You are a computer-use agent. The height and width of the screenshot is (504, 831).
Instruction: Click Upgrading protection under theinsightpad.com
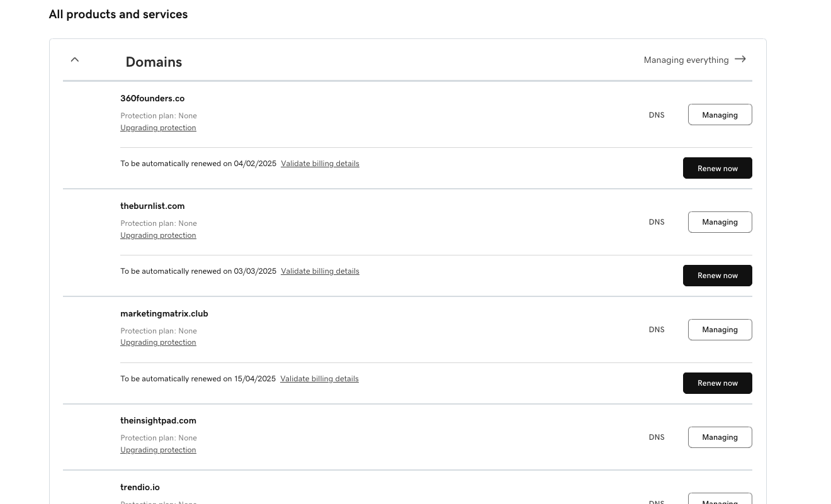point(158,450)
